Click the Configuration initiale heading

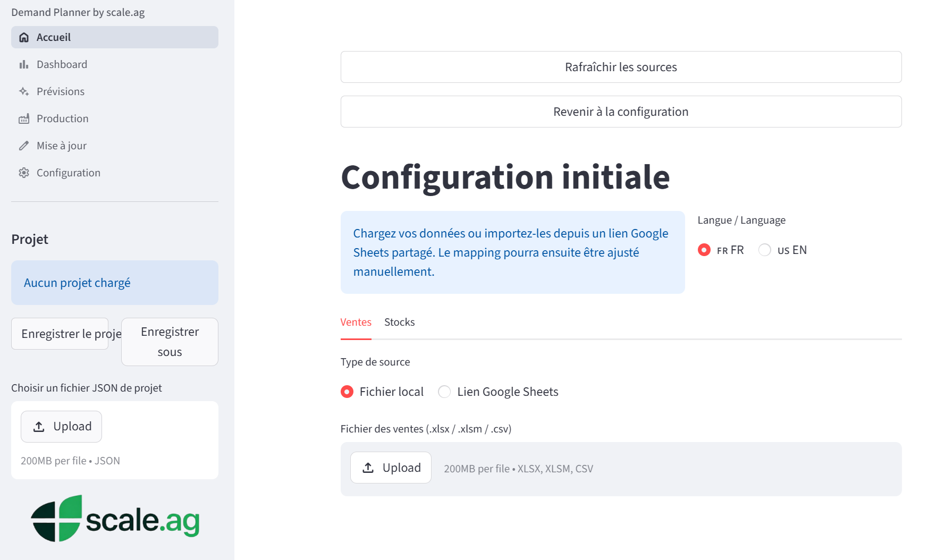[505, 177]
